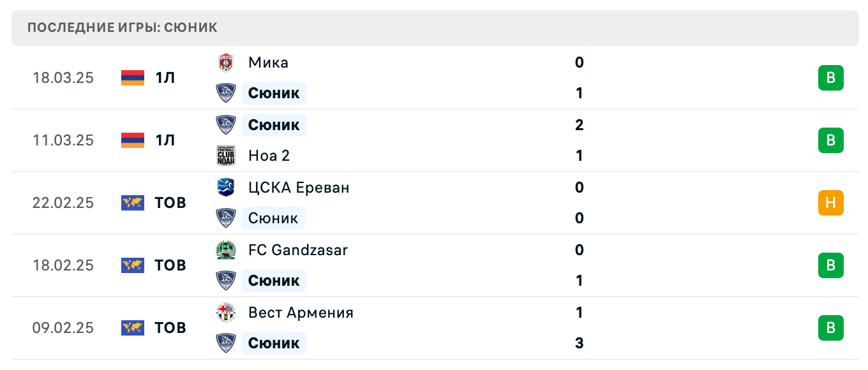Click the FC Gandzasar match score 0
Viewport: 868px width, 370px height.
(x=579, y=250)
